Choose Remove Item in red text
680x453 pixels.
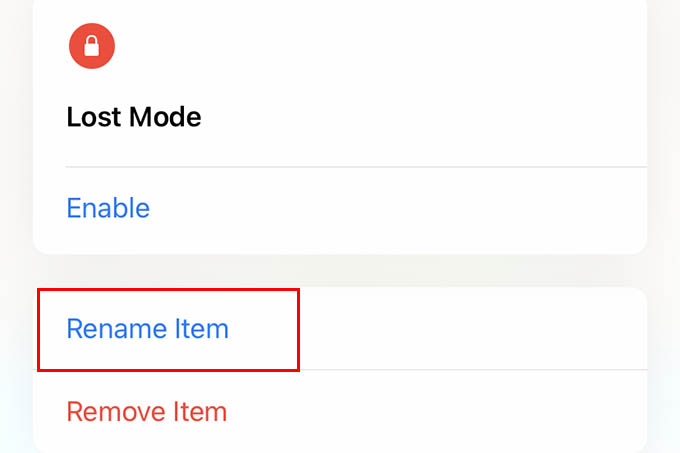pyautogui.click(x=147, y=411)
